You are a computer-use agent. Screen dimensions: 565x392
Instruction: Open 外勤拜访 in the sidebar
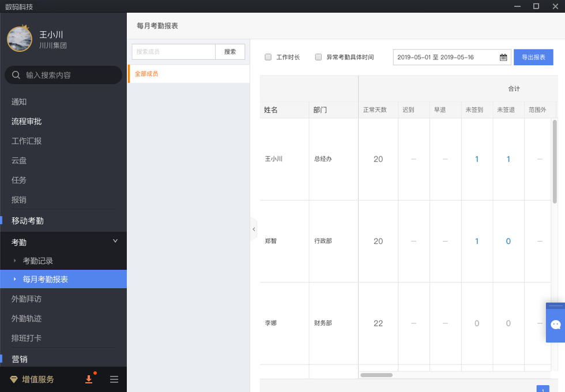tap(27, 299)
